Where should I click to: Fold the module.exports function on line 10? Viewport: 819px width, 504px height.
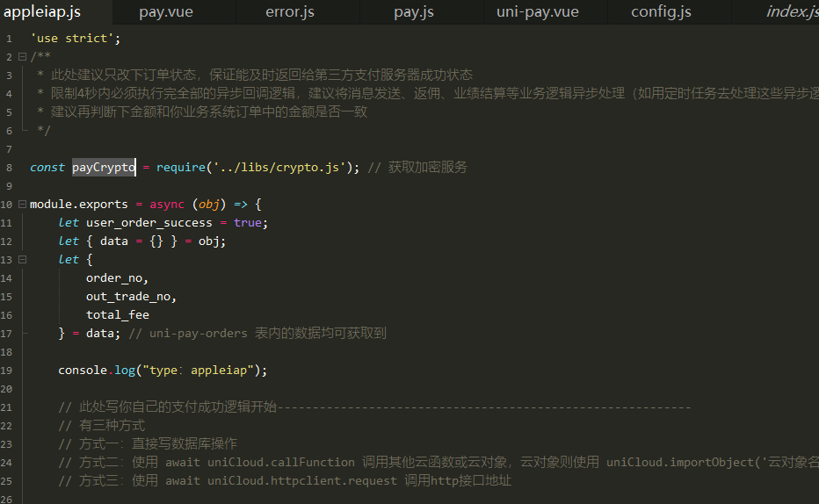22,204
